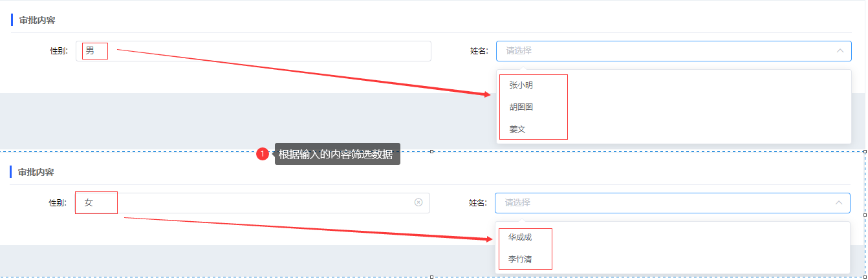Click the selection handle beside the red badge
The image size is (868, 280).
(x=431, y=151)
